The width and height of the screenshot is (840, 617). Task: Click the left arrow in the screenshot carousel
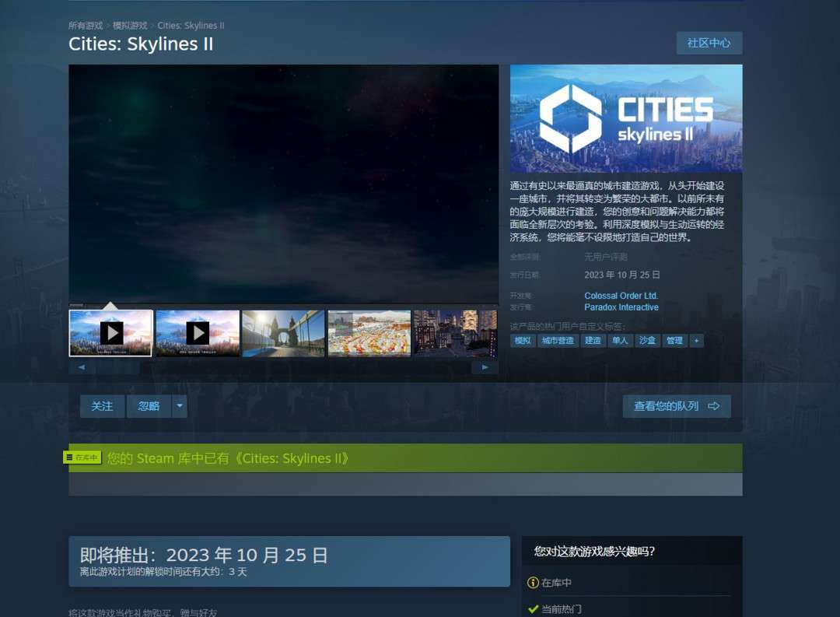[x=82, y=366]
